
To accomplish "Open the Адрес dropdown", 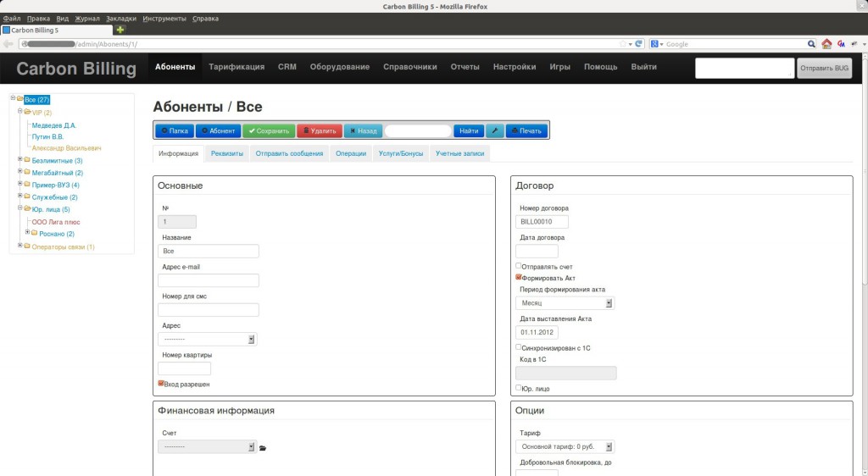I will [x=208, y=340].
